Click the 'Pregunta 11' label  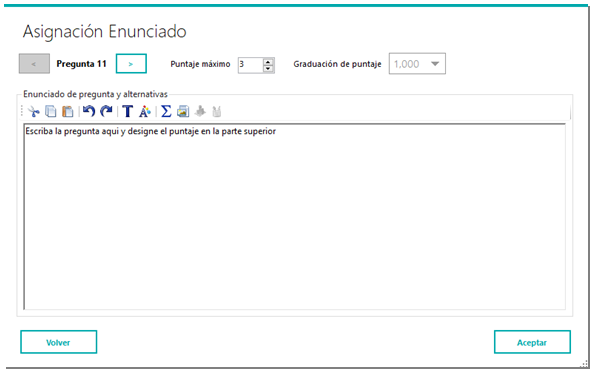[x=81, y=64]
